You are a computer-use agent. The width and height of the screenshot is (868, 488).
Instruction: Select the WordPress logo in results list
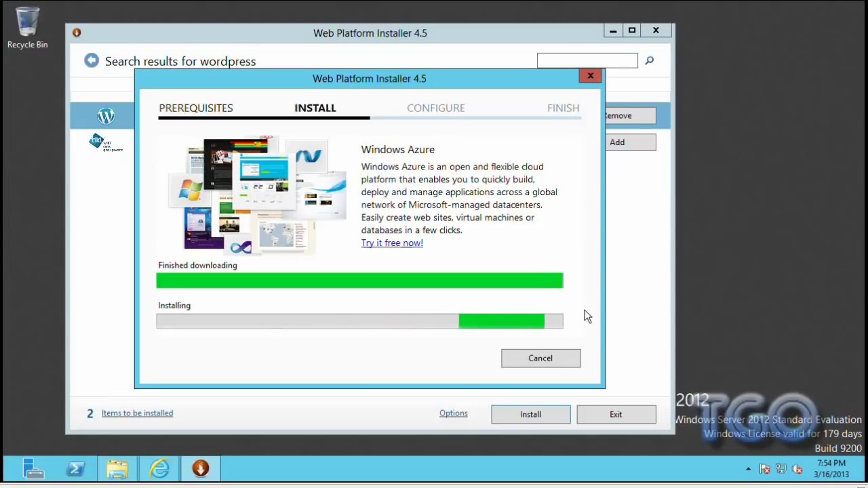[106, 116]
